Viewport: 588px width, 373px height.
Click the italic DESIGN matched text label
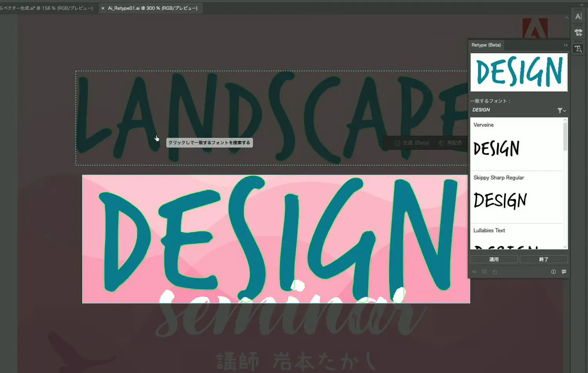tap(481, 110)
